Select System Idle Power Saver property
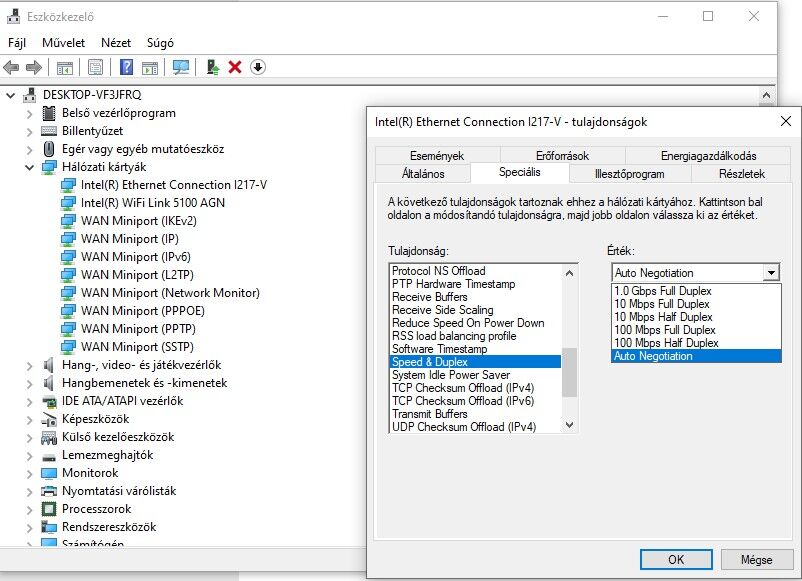Screen dimensions: 802x581 click(x=475, y=375)
